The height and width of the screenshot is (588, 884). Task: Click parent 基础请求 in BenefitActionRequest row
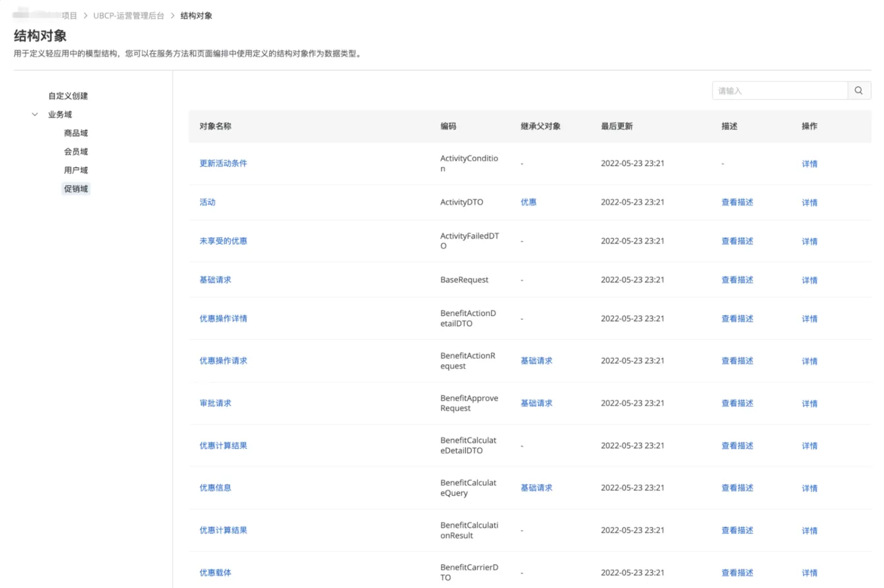click(x=536, y=361)
